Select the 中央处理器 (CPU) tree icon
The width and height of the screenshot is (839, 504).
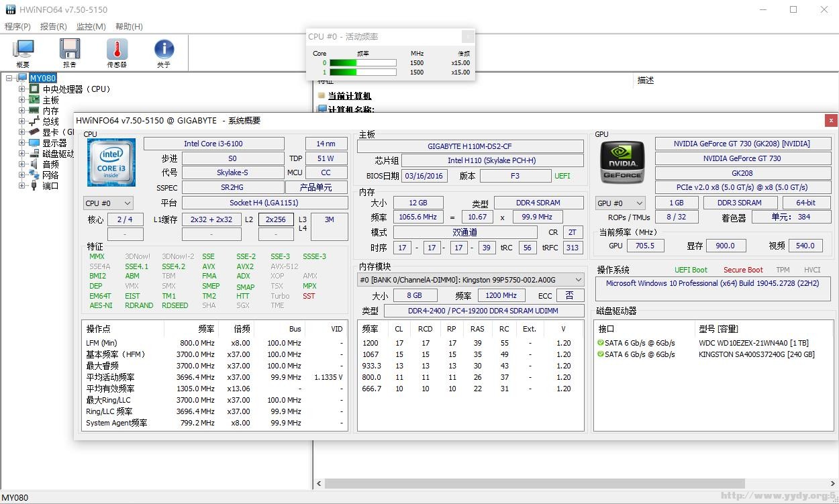(34, 89)
